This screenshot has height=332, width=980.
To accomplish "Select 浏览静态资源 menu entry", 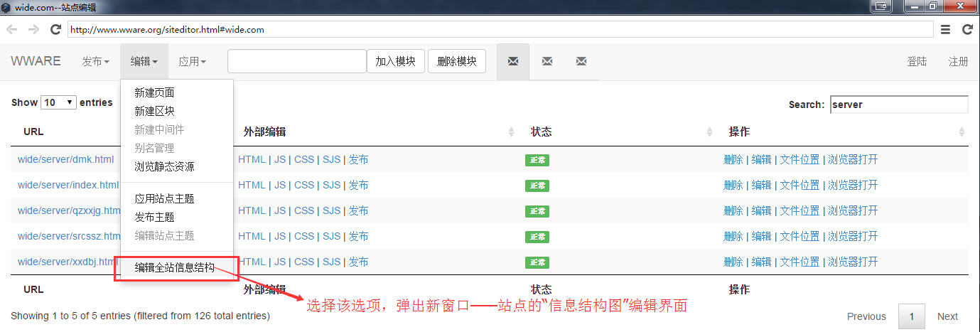I will [x=164, y=166].
